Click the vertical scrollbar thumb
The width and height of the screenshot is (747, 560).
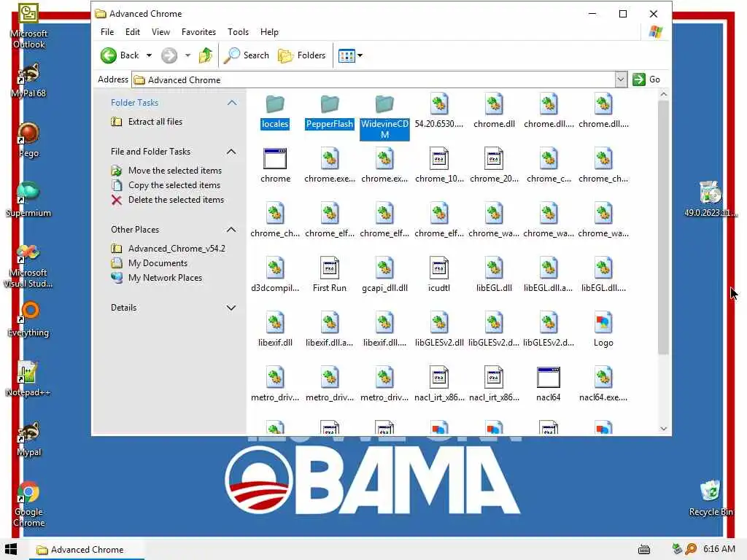[x=663, y=227]
